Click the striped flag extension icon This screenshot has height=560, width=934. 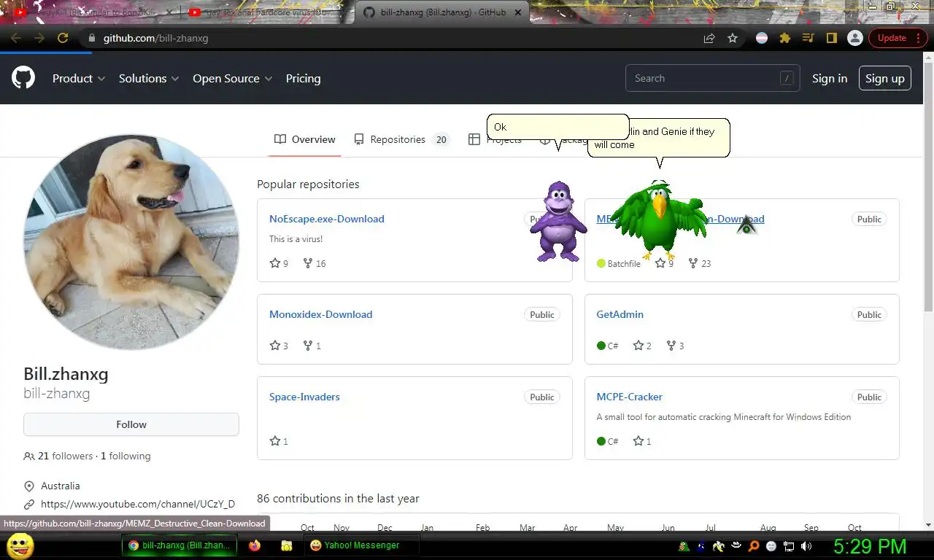(x=762, y=38)
